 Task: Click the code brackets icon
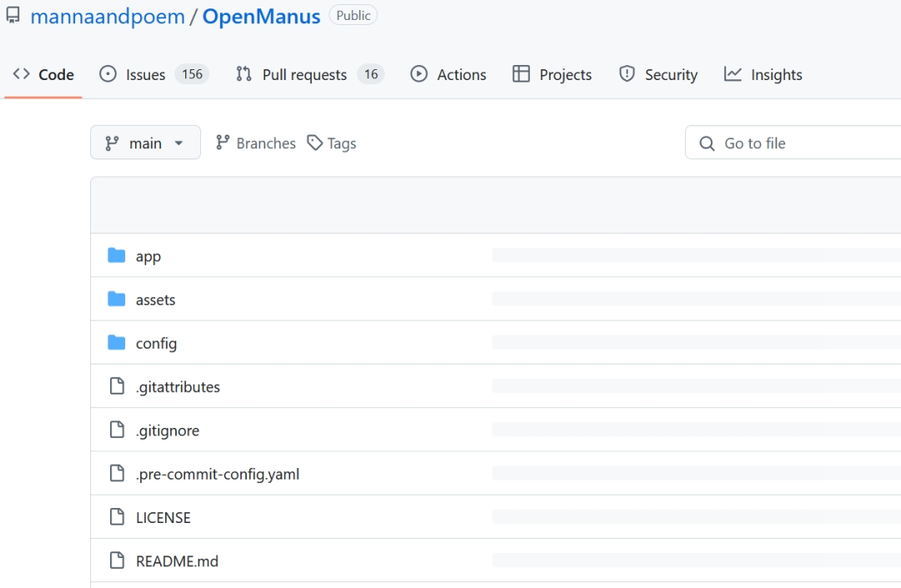coord(21,74)
